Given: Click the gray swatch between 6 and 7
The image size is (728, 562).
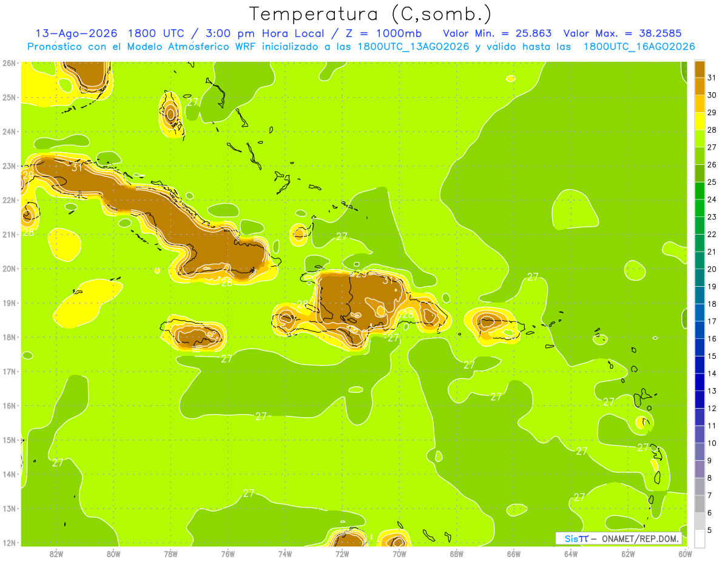Looking at the screenshot, I should tap(699, 504).
